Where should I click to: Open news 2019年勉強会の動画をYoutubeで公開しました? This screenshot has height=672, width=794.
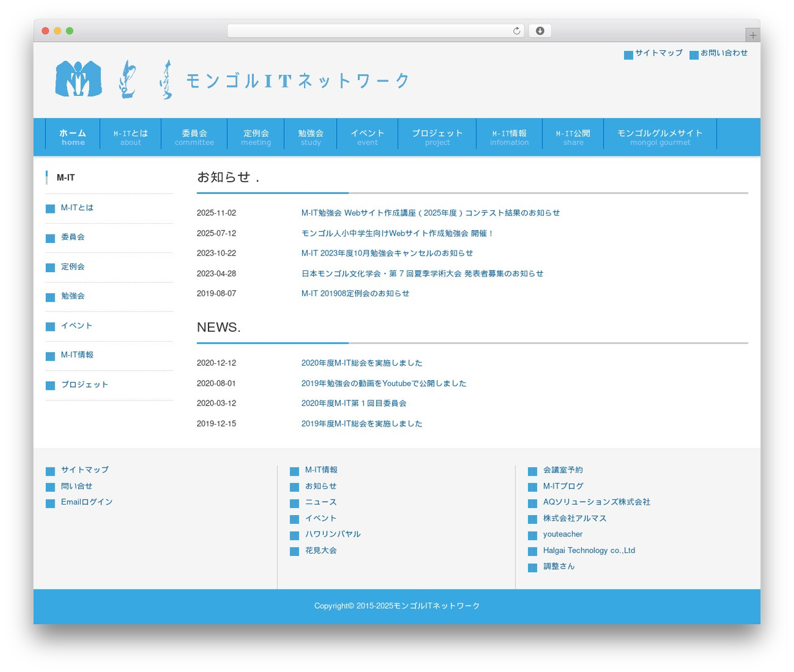click(x=384, y=383)
